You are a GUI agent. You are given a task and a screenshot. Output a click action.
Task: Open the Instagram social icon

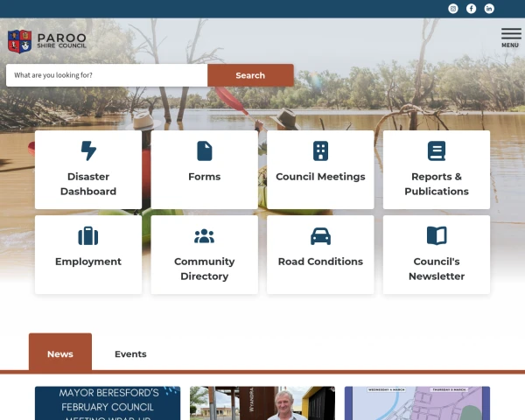click(x=453, y=9)
